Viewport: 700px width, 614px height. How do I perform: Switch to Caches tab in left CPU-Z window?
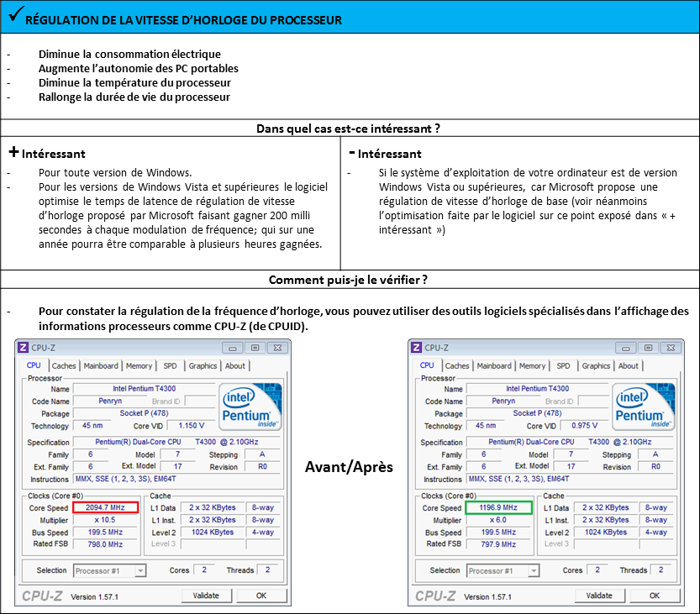click(64, 366)
